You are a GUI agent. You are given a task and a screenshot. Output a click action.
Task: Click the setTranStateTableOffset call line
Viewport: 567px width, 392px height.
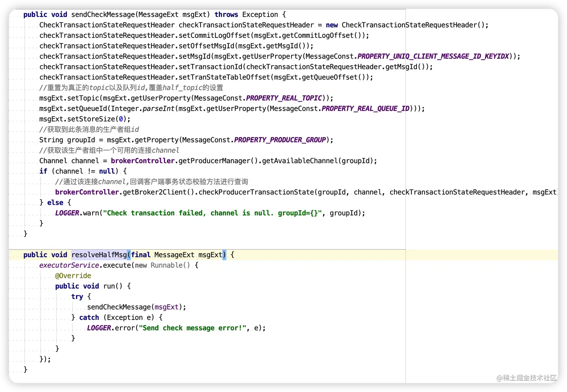[x=206, y=78]
